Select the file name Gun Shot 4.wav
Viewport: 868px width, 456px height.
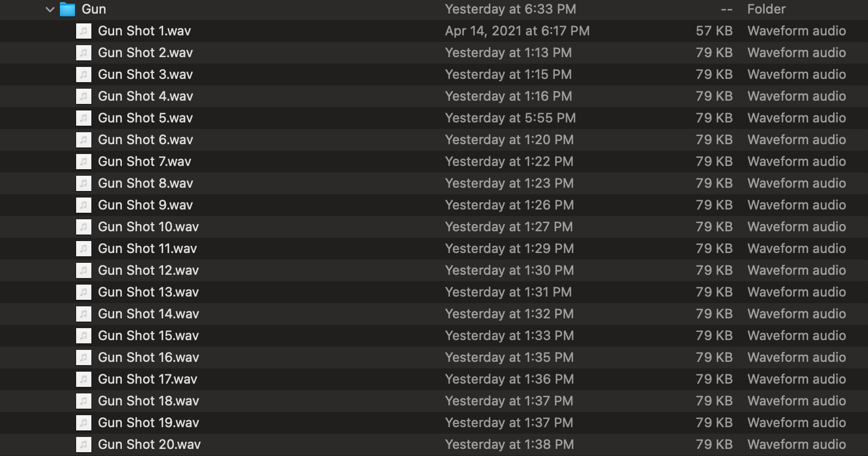[145, 96]
